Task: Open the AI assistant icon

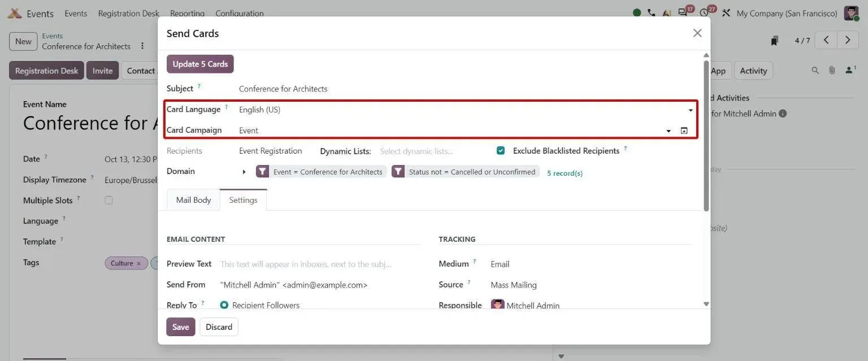Action: (x=667, y=13)
